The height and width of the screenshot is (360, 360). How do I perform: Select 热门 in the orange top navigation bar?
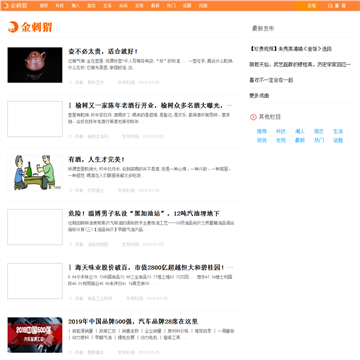[x=171, y=6]
